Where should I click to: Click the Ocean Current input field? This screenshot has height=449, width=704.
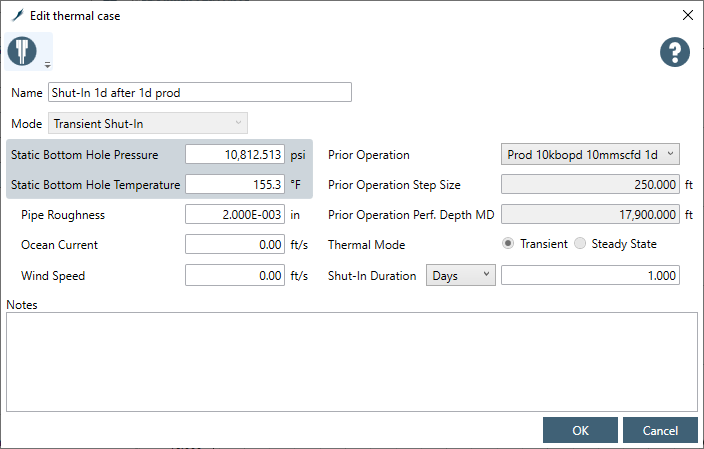(235, 245)
